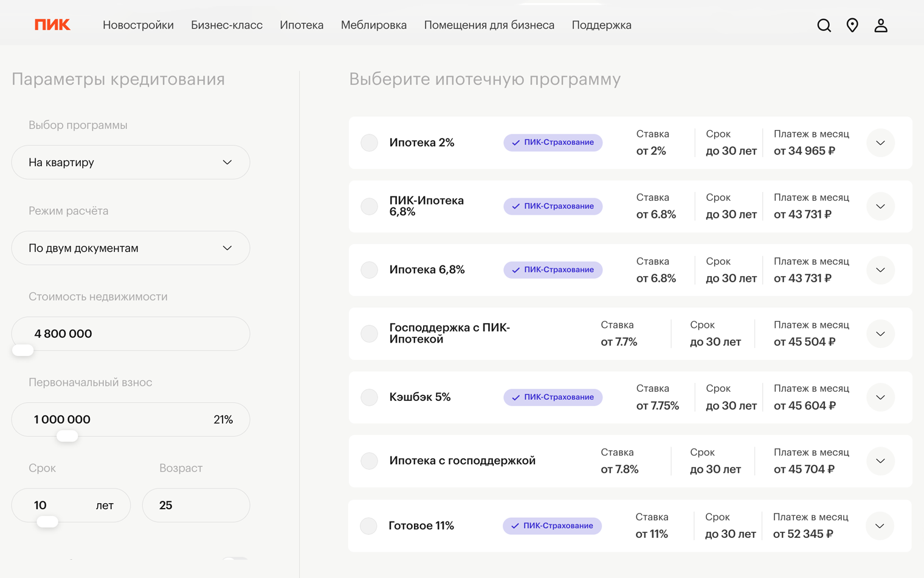This screenshot has height=578, width=924.
Task: Click the Ипотека 2% program title
Action: (422, 142)
